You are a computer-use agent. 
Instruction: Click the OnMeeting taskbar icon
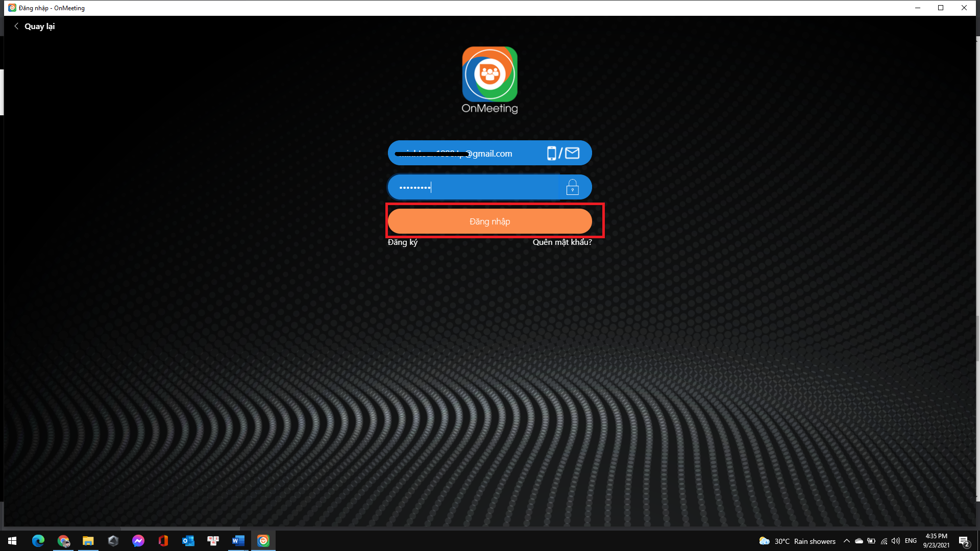pos(263,541)
